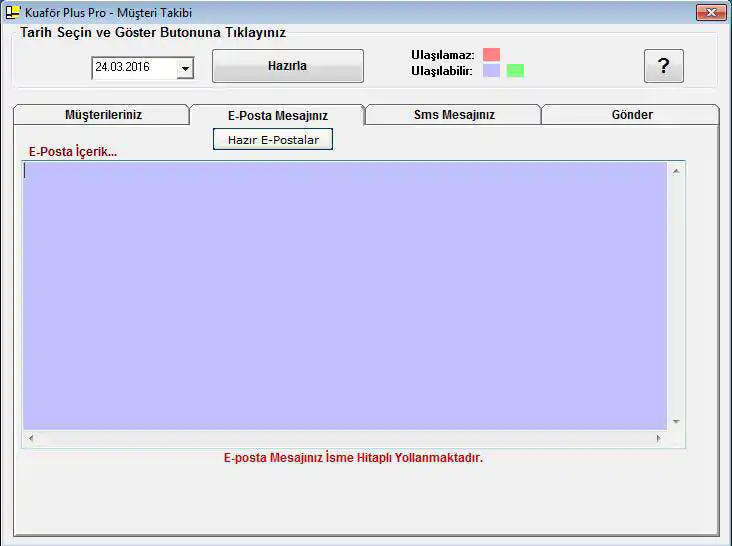Click the red Ulaşılamaz color swatch
The height and width of the screenshot is (546, 732).
[491, 54]
